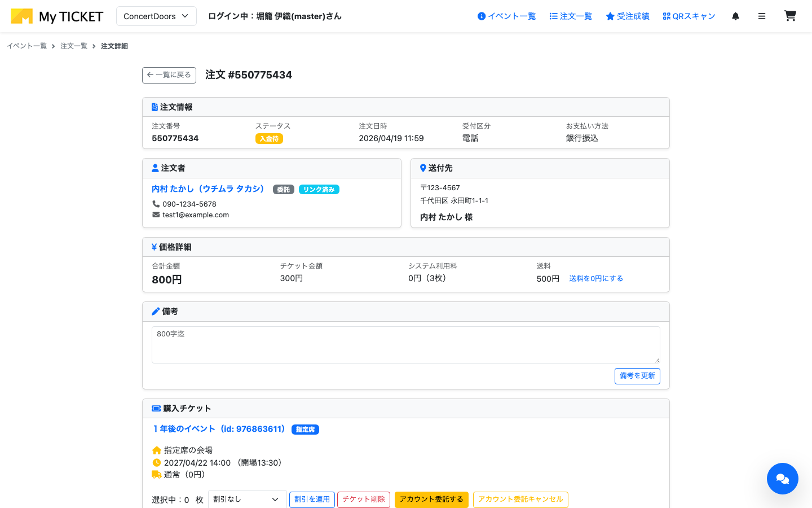Go to 注文一覧 in the top navigation

point(571,16)
